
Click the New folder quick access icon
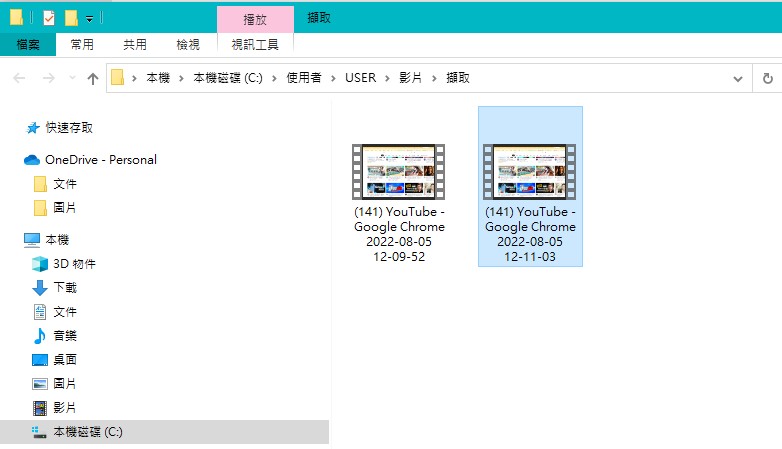coord(71,18)
